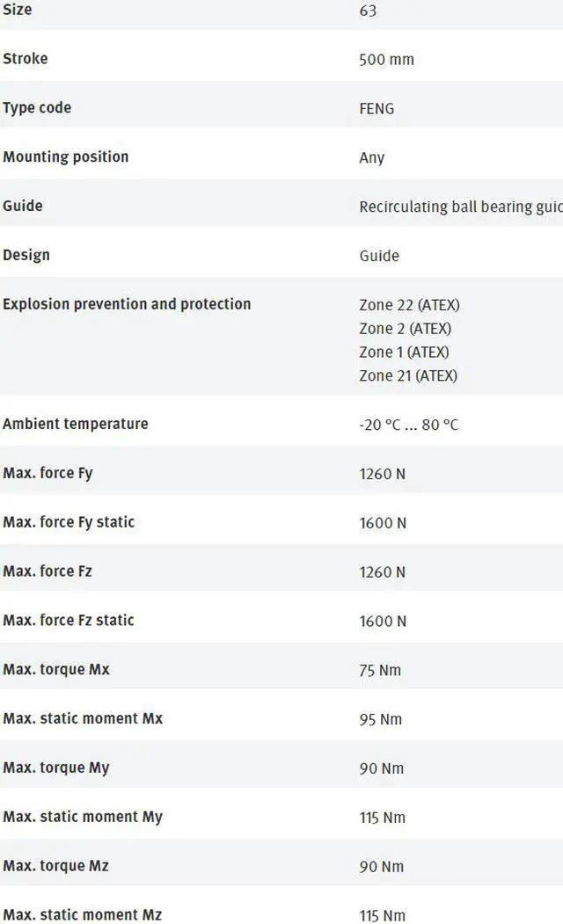Viewport: 563px width, 924px height.
Task: Select the Zone 22 (ATEX) entry
Action: click(409, 305)
